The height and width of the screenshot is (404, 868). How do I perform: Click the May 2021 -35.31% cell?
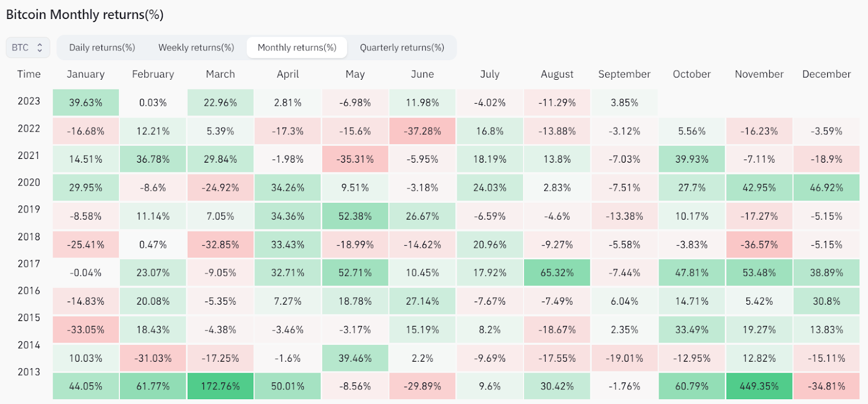[x=355, y=159]
